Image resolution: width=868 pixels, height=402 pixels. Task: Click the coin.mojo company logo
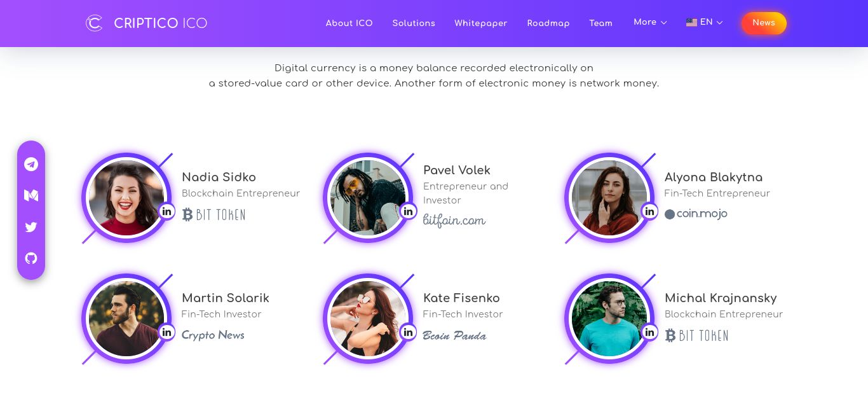(696, 214)
